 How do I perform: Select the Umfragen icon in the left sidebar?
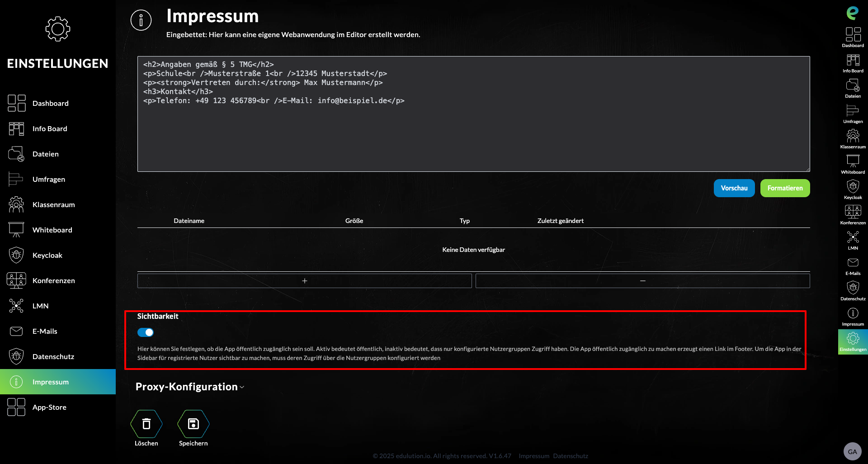tap(16, 179)
